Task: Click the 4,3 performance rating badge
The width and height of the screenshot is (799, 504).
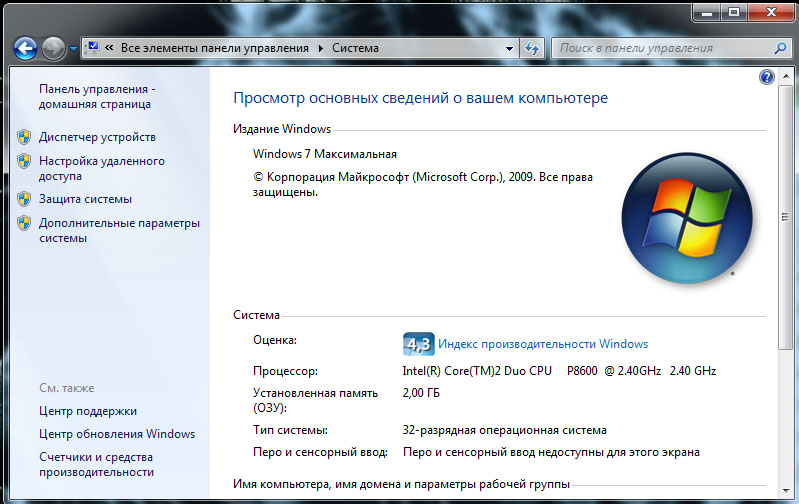Action: pyautogui.click(x=417, y=343)
